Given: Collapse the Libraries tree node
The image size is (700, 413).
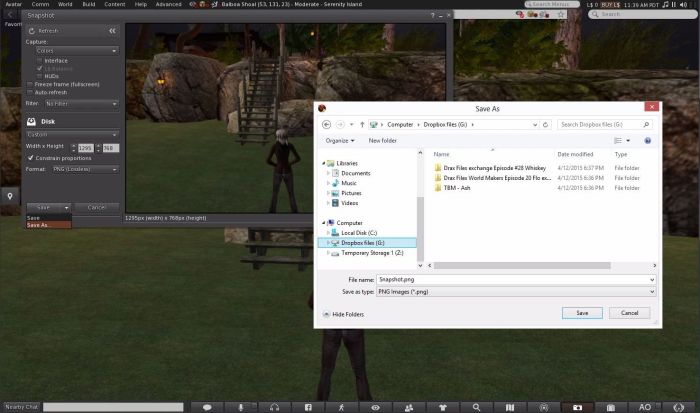Looking at the screenshot, I should click(x=324, y=163).
